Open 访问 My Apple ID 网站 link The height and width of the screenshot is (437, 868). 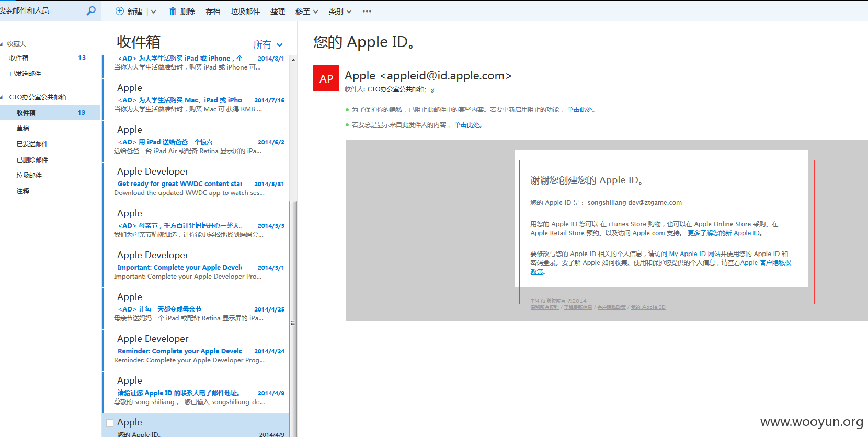[x=688, y=254]
